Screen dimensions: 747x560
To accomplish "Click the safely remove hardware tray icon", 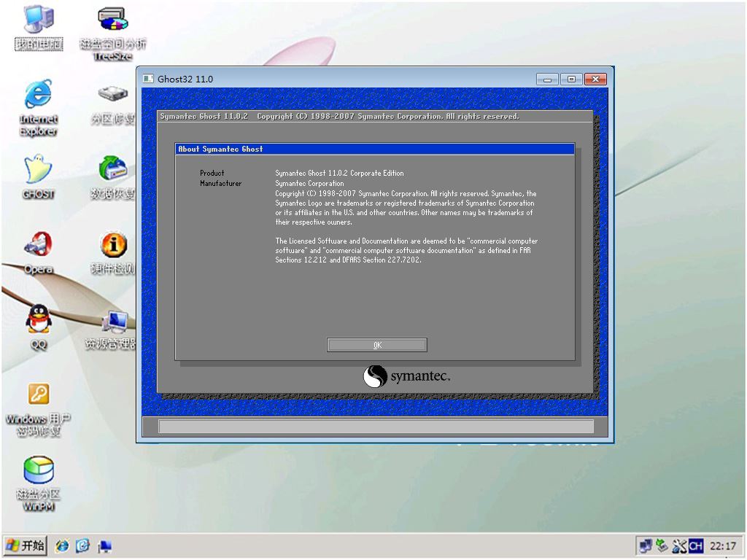I will (662, 545).
